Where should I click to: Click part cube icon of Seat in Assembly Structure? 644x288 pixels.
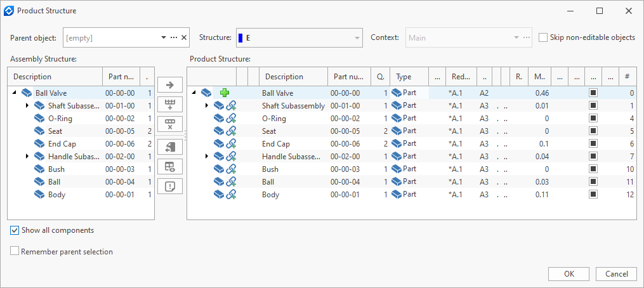[x=39, y=131]
